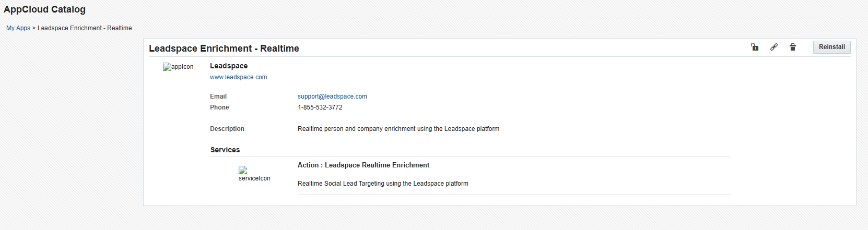Click the Leadspace Enrichment - Realtime panel title
Viewport: 868px width, 230px height.
pos(224,49)
